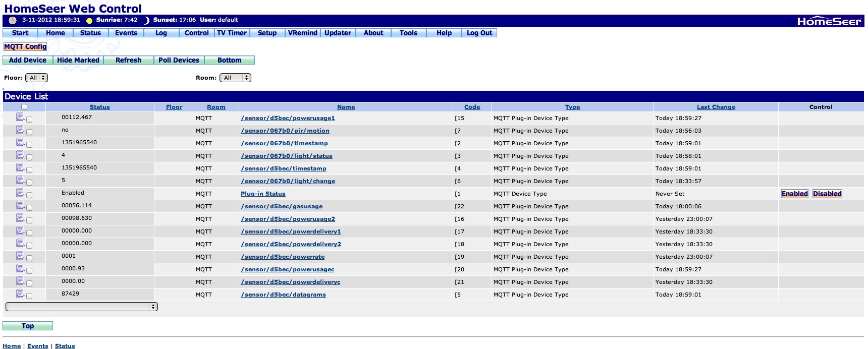The image size is (868, 349).
Task: Open the Log menu tab
Action: pos(161,33)
